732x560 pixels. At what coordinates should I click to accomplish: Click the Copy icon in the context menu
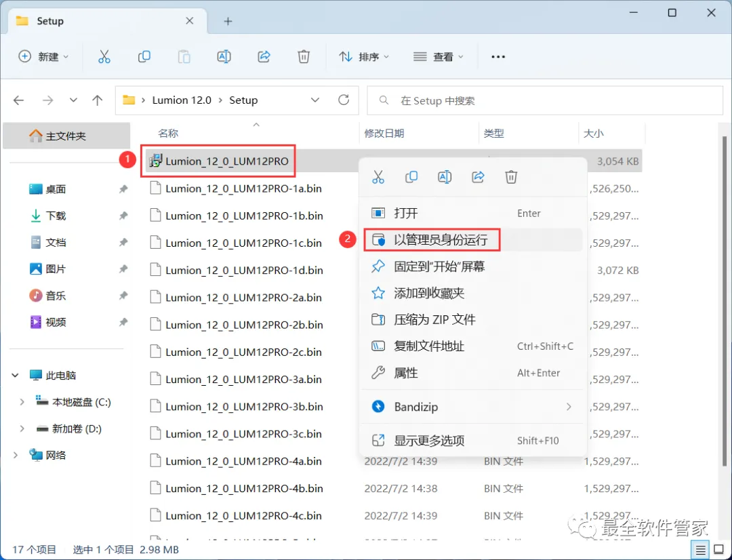[x=411, y=177]
